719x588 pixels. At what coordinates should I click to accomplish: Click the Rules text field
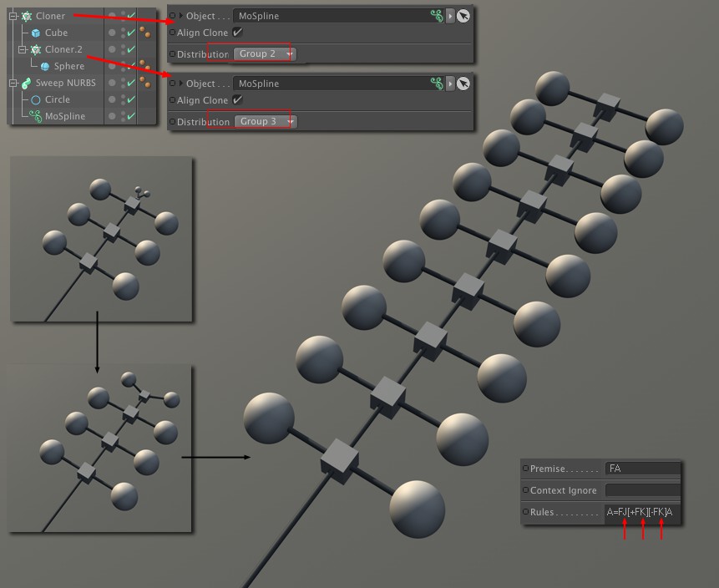[641, 512]
